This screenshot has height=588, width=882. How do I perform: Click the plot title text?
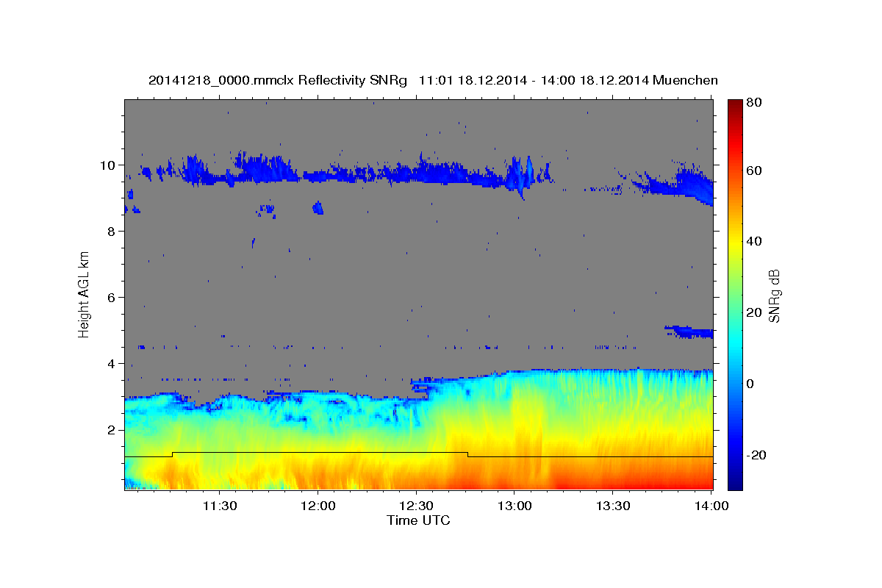click(x=433, y=80)
